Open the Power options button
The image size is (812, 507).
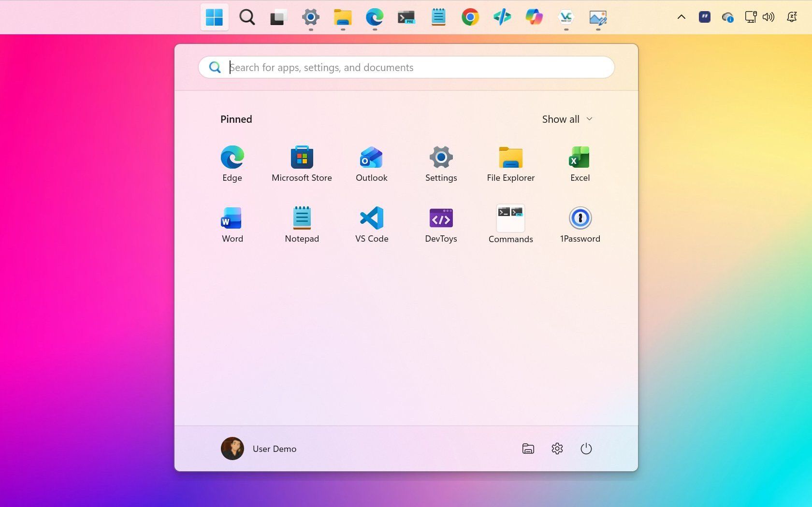pos(586,449)
